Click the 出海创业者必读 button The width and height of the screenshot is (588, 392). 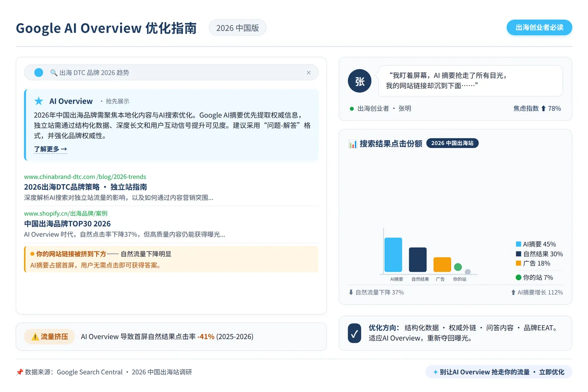539,28
